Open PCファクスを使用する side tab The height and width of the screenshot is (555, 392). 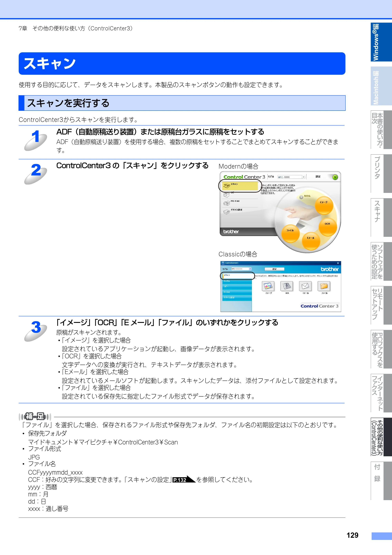(381, 349)
